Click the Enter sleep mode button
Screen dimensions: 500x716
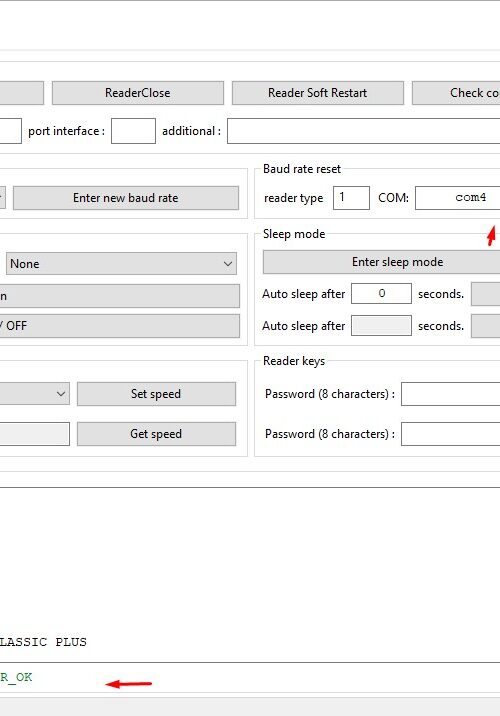pos(381,262)
